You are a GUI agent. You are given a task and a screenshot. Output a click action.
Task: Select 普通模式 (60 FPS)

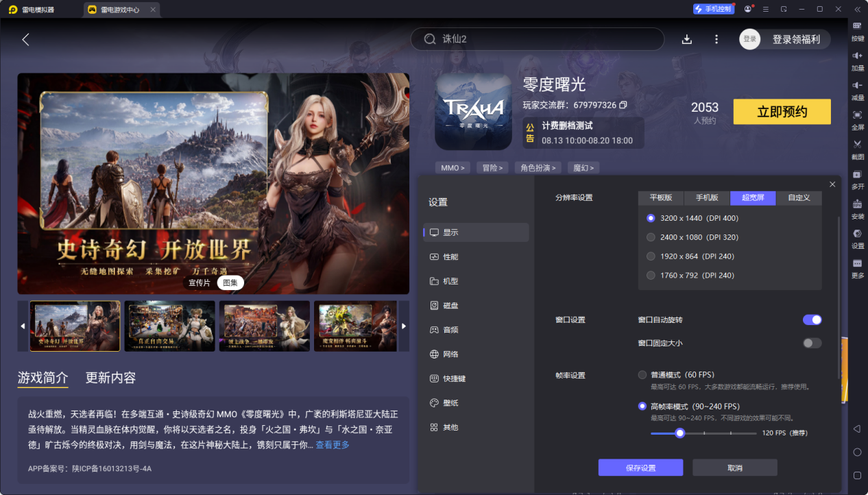(642, 375)
